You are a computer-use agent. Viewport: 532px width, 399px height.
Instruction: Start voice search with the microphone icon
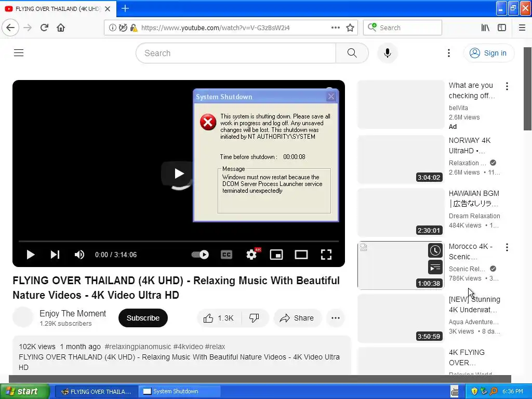387,53
